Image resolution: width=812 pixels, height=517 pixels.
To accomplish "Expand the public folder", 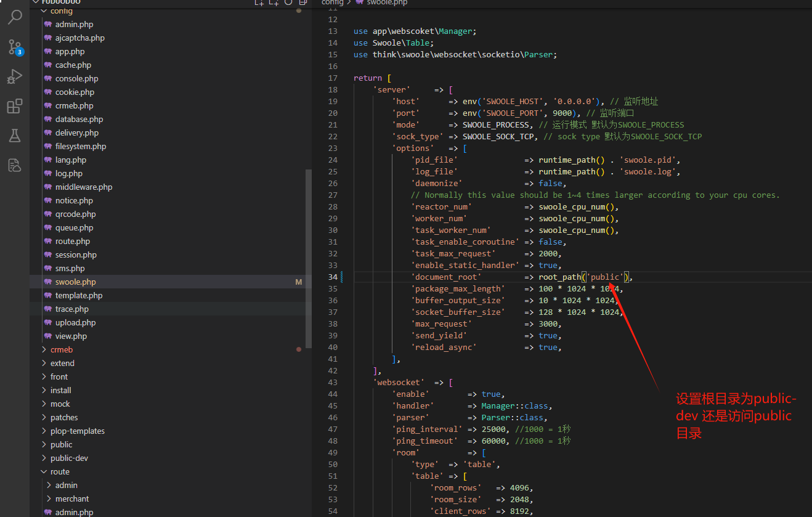I will [x=61, y=444].
